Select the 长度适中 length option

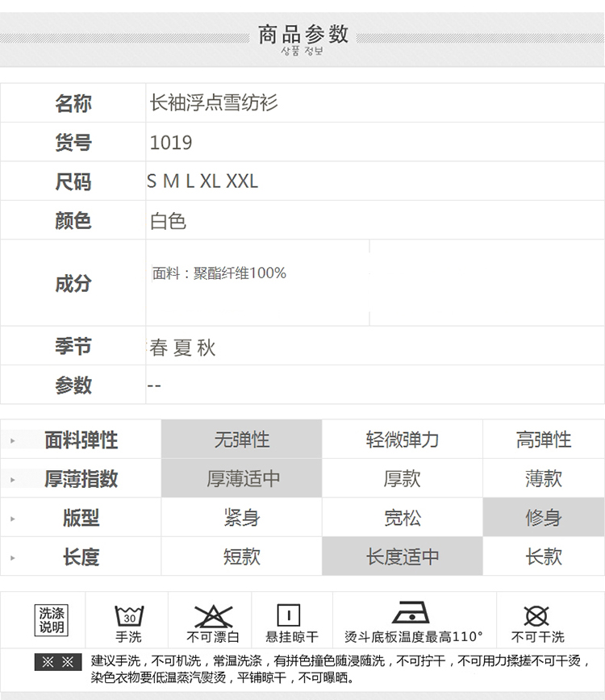click(x=402, y=556)
